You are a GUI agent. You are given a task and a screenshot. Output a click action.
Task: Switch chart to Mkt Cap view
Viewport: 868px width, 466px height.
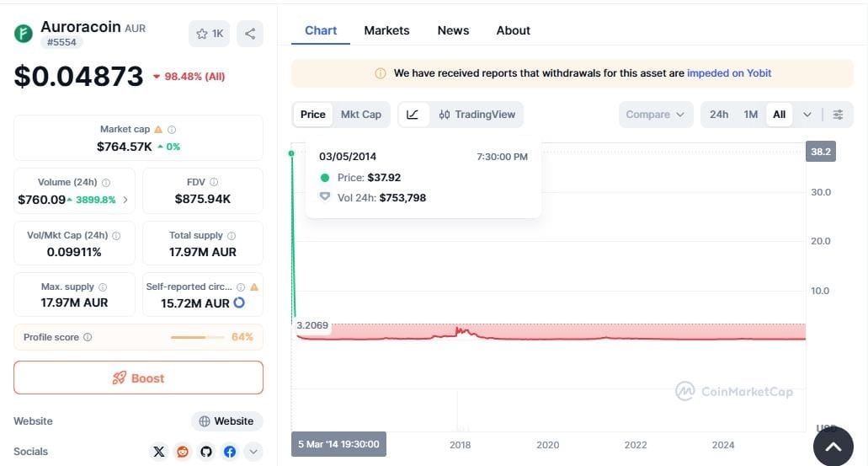click(360, 115)
